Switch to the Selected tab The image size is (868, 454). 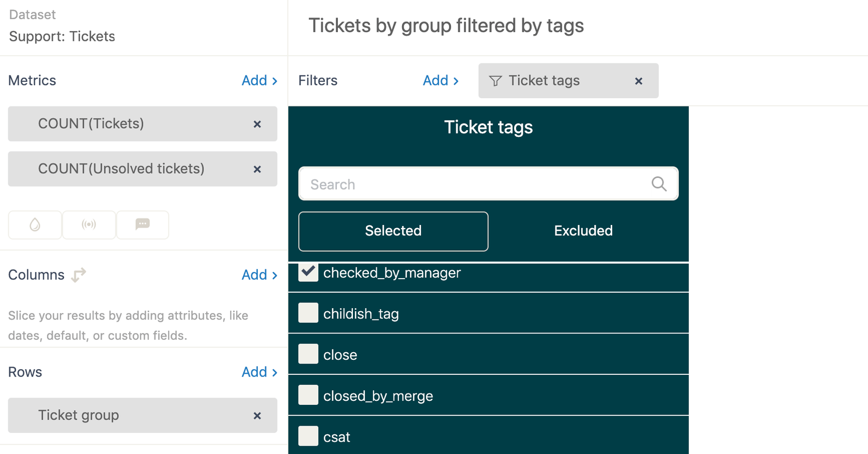(x=393, y=231)
